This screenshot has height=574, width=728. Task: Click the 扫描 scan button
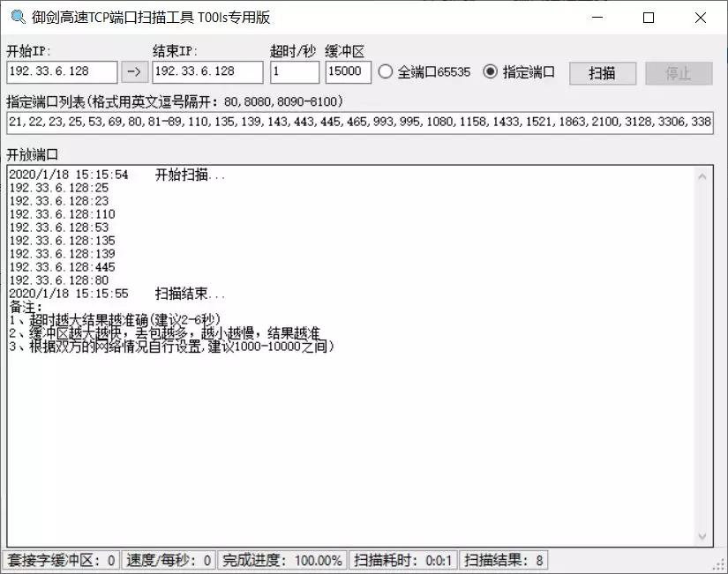pyautogui.click(x=602, y=72)
